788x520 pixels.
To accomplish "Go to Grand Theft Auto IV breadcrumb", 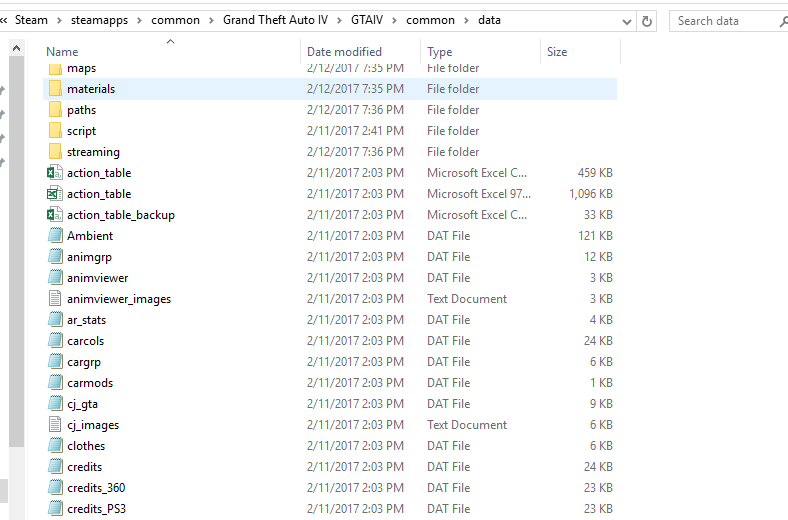I will click(x=275, y=20).
